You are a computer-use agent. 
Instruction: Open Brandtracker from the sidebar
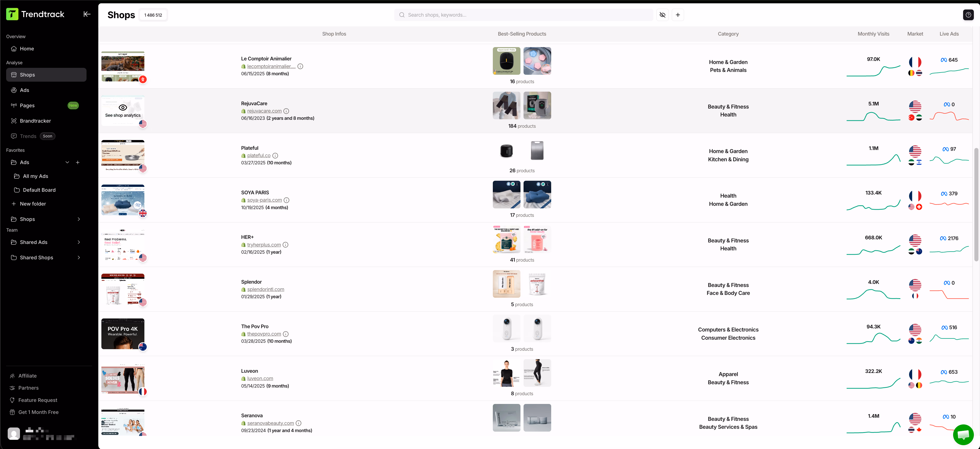pos(35,121)
